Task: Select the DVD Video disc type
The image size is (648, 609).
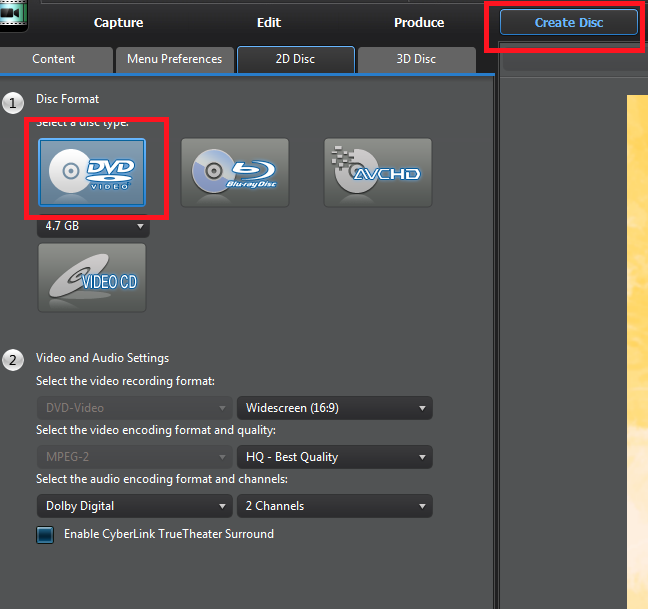Action: (x=92, y=172)
